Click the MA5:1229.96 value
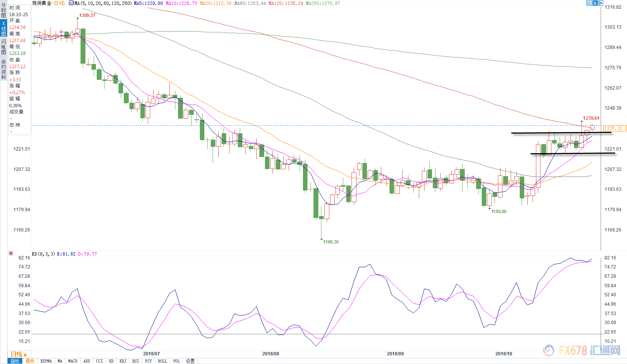This screenshot has height=364, width=627. (x=148, y=3)
